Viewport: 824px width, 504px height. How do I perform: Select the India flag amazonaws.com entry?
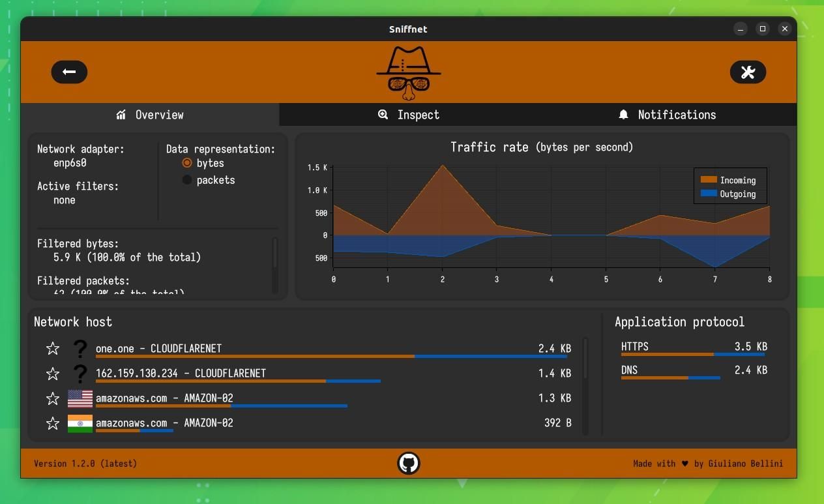point(80,422)
